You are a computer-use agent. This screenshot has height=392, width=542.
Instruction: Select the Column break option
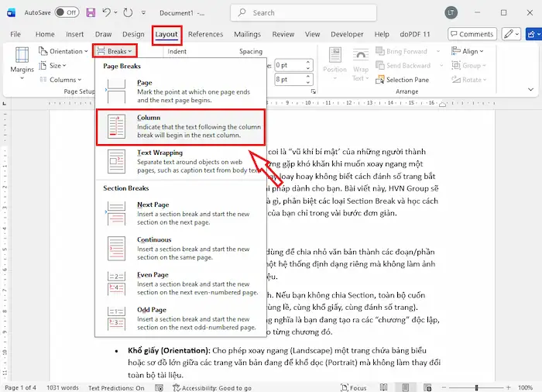[180, 126]
